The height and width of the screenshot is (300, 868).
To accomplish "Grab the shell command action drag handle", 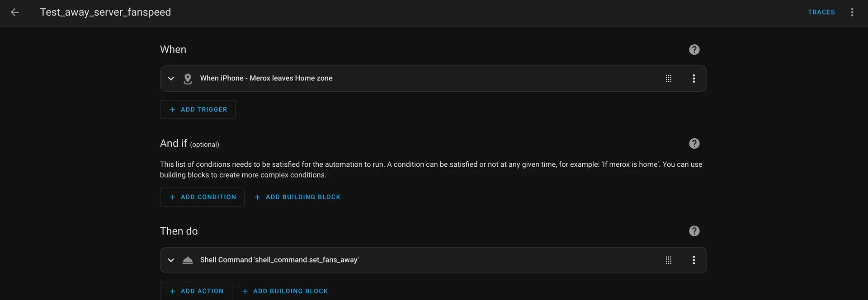I will click(668, 260).
